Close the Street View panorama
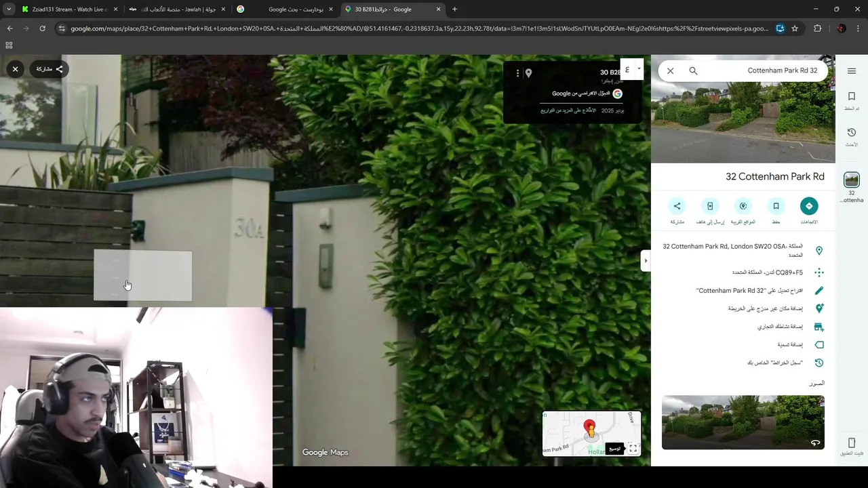 pyautogui.click(x=15, y=68)
